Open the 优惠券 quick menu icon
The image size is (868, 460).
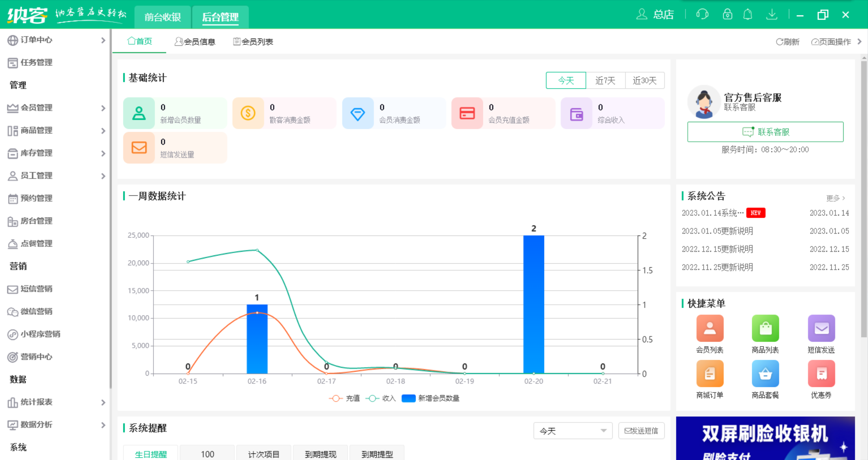click(821, 373)
